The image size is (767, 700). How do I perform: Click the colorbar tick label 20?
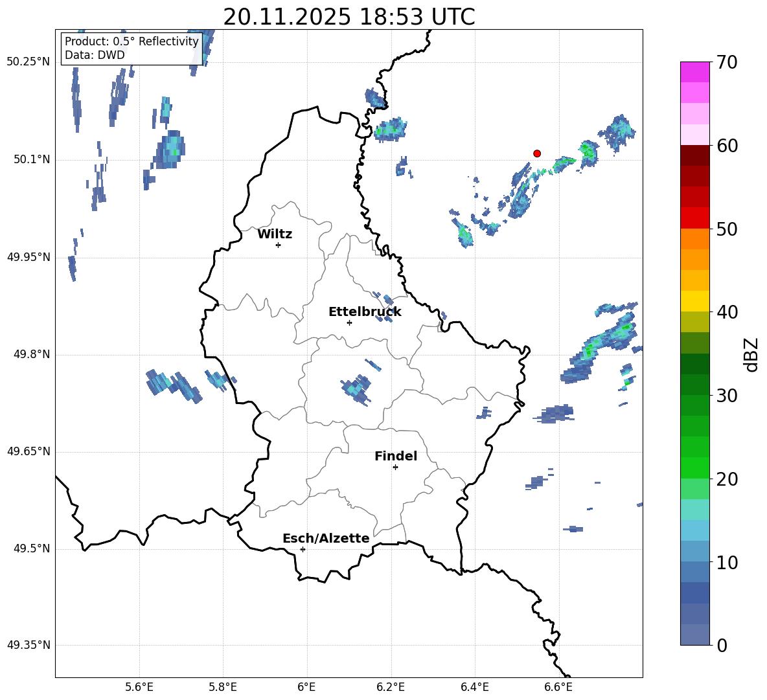[727, 479]
